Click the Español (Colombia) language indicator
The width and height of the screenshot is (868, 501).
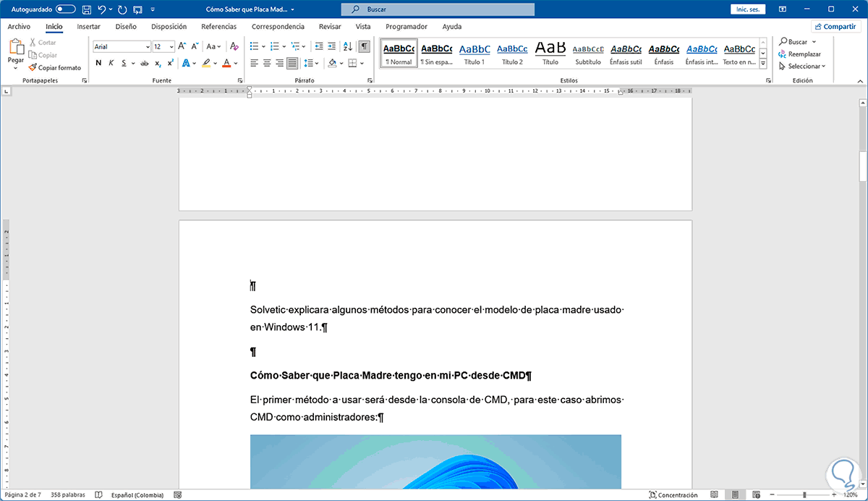pos(137,495)
